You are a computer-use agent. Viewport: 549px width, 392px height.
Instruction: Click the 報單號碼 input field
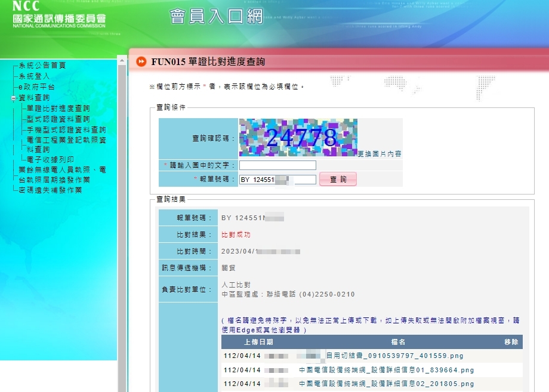tap(277, 180)
